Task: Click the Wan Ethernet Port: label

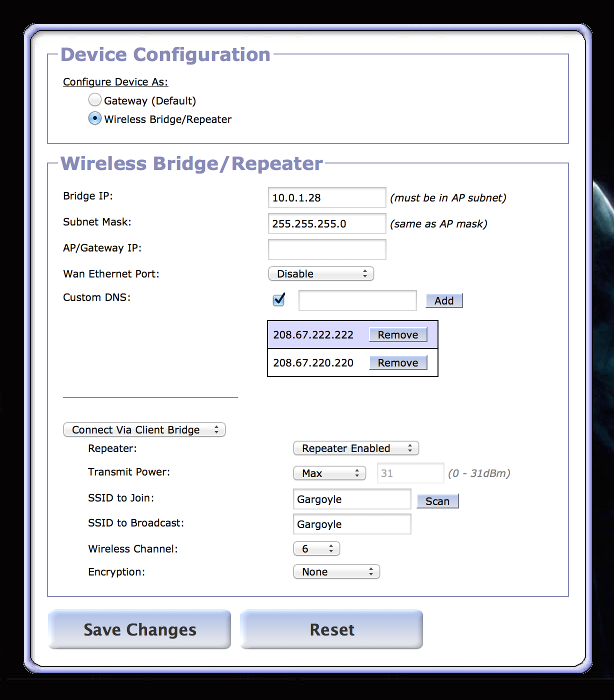Action: pos(111,274)
